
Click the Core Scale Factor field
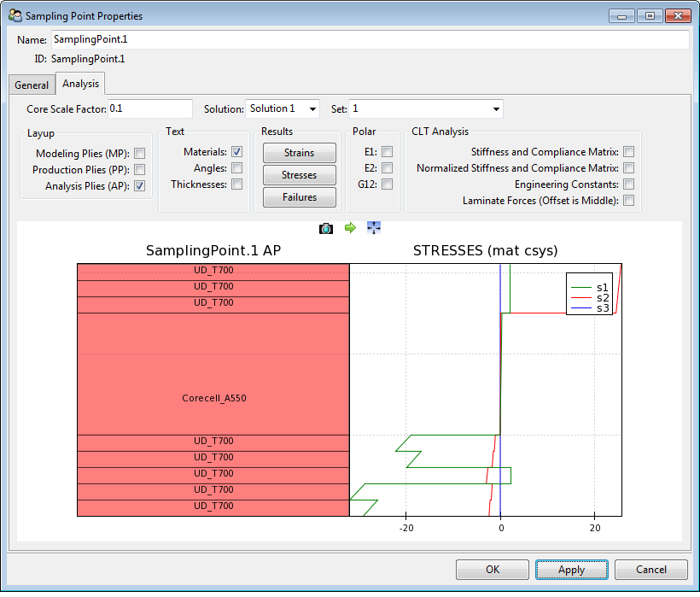pos(150,109)
